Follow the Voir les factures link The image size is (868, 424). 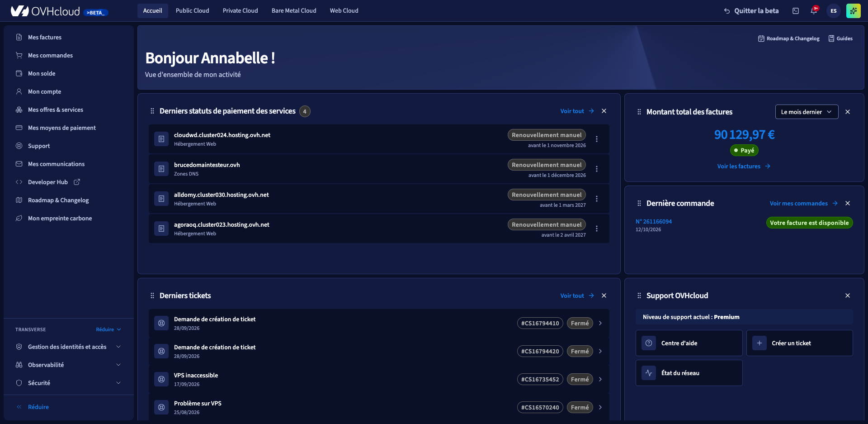744,166
